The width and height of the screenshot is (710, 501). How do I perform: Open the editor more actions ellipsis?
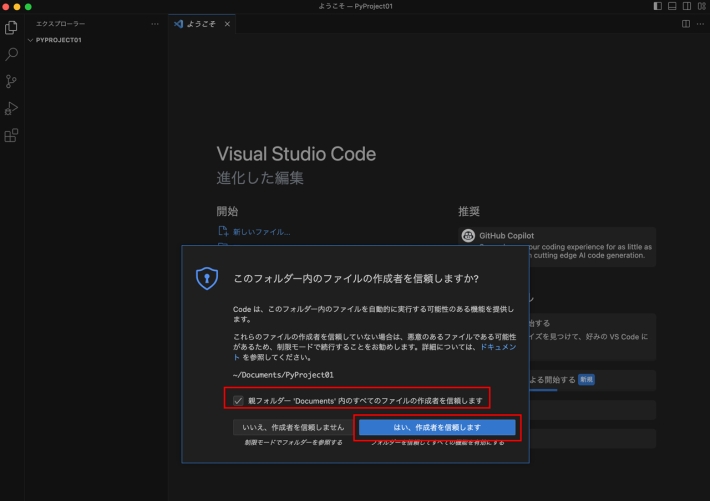[700, 24]
